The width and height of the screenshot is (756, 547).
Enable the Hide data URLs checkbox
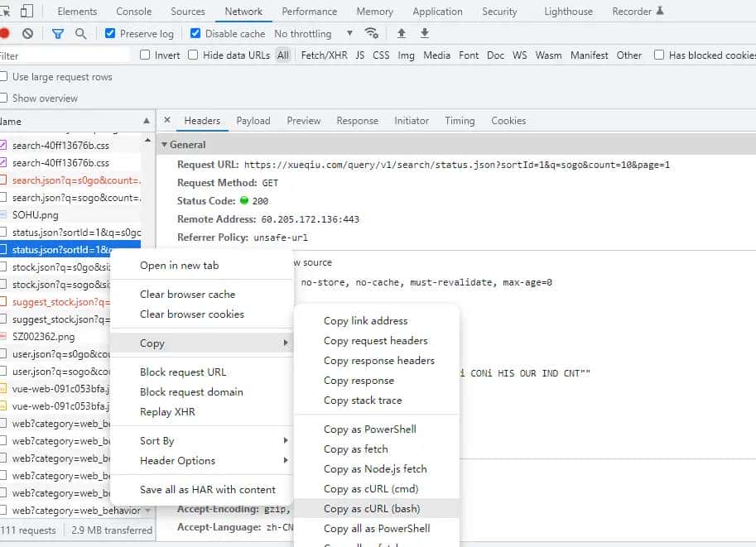tap(193, 55)
